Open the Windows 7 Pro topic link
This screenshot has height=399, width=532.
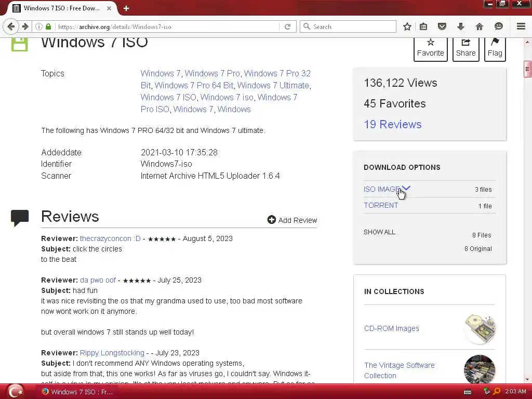point(212,73)
